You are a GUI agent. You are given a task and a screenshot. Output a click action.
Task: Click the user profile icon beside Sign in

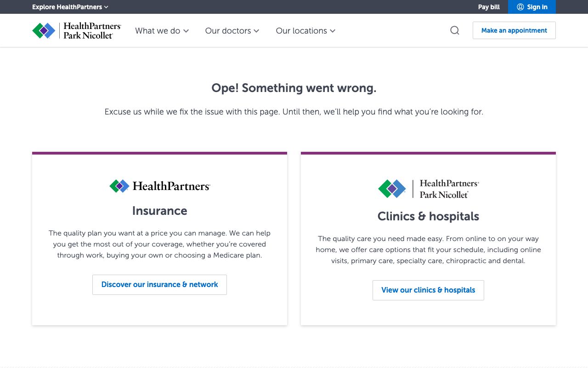point(520,7)
